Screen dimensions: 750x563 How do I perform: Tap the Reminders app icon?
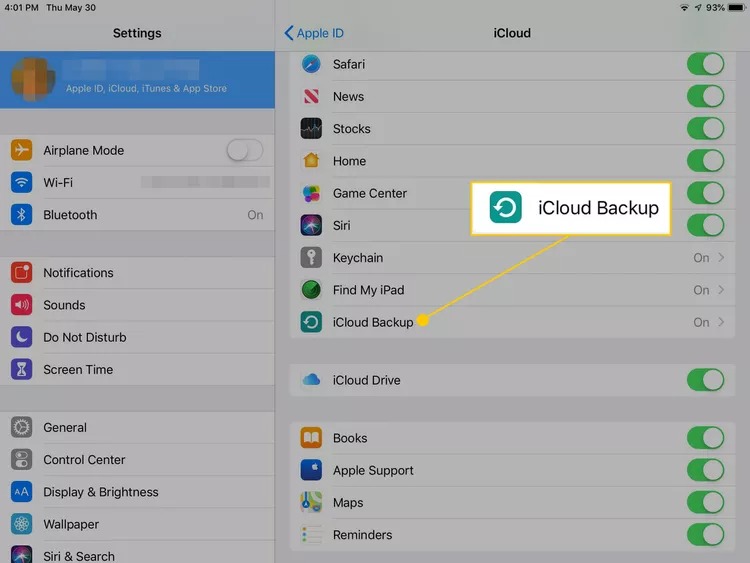311,535
